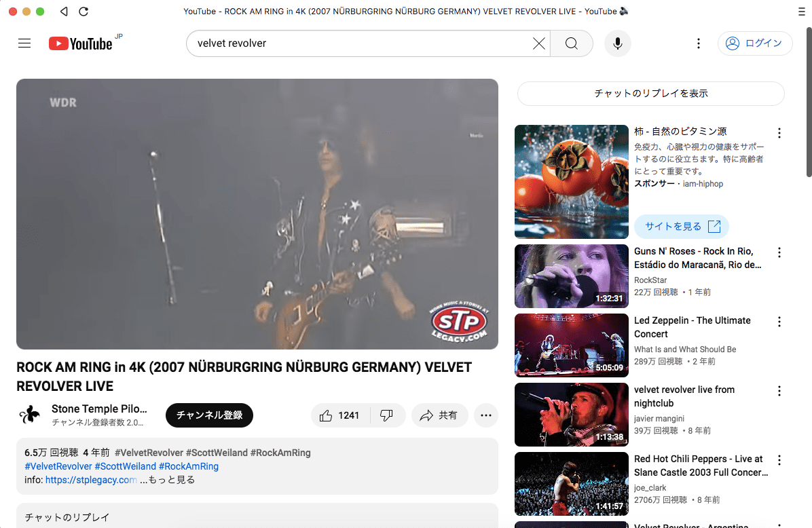This screenshot has height=528, width=812.
Task: Click the video title ROCK AM RING in 4K
Action: coord(244,377)
